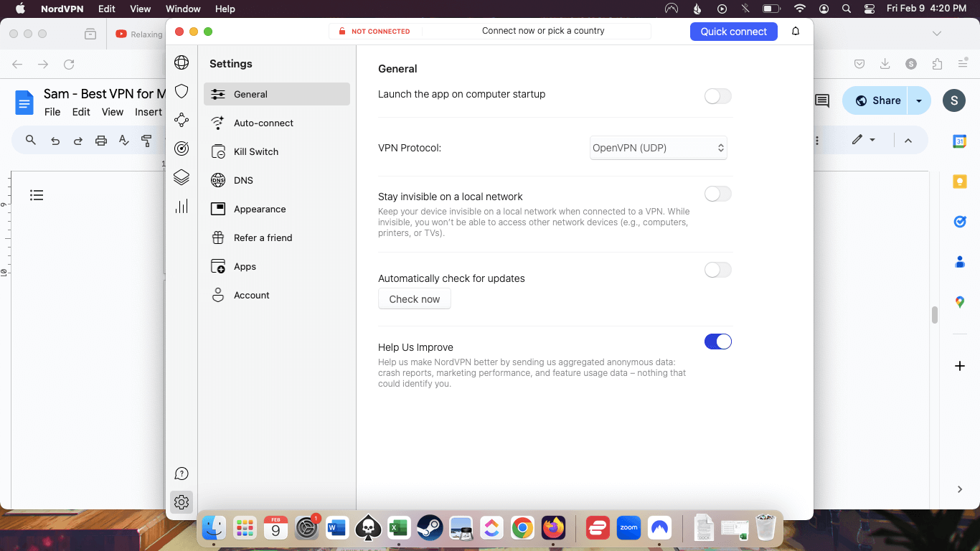Image resolution: width=980 pixels, height=551 pixels.
Task: Click the Check now button
Action: pyautogui.click(x=415, y=299)
